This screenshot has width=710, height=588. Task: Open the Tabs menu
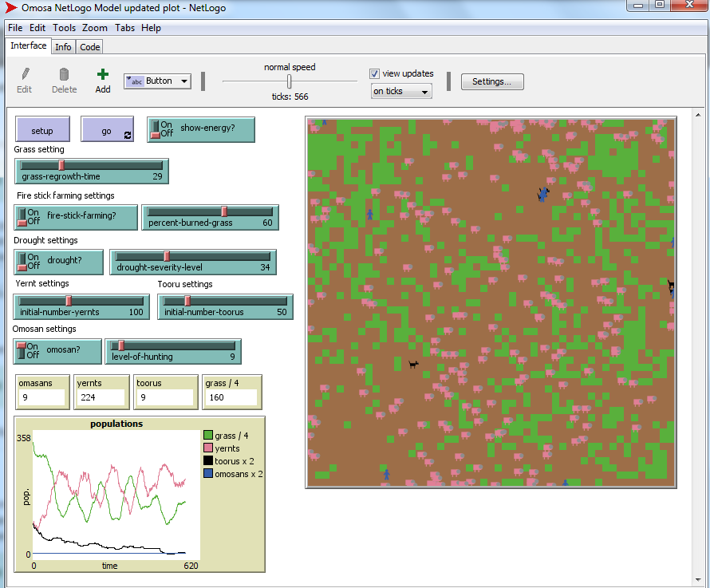pyautogui.click(x=124, y=28)
